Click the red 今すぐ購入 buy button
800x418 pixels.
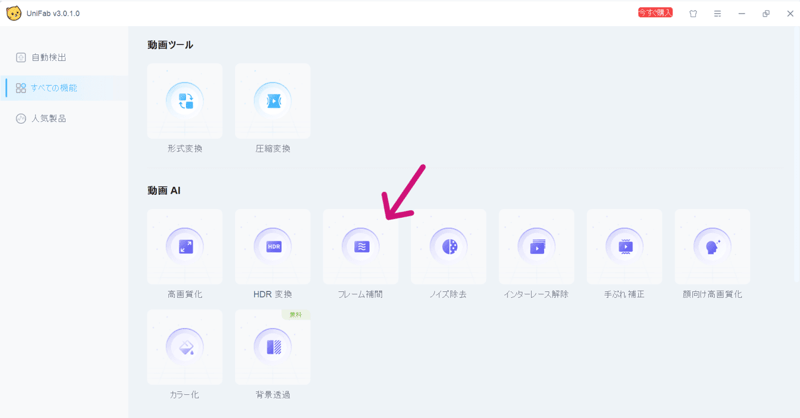click(x=655, y=13)
